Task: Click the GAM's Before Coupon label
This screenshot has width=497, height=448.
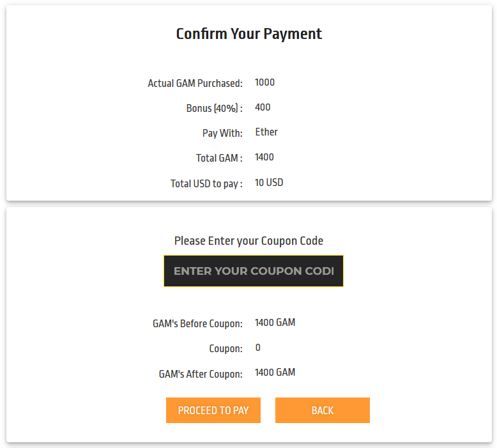Action: [197, 323]
